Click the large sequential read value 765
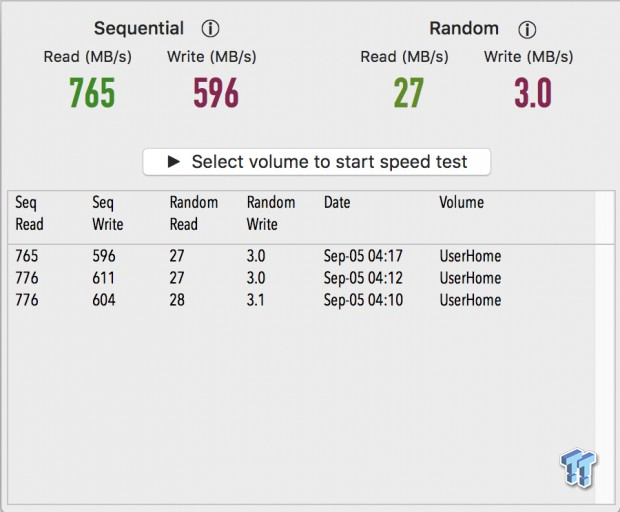Screen dimensions: 620x512 click(x=92, y=93)
